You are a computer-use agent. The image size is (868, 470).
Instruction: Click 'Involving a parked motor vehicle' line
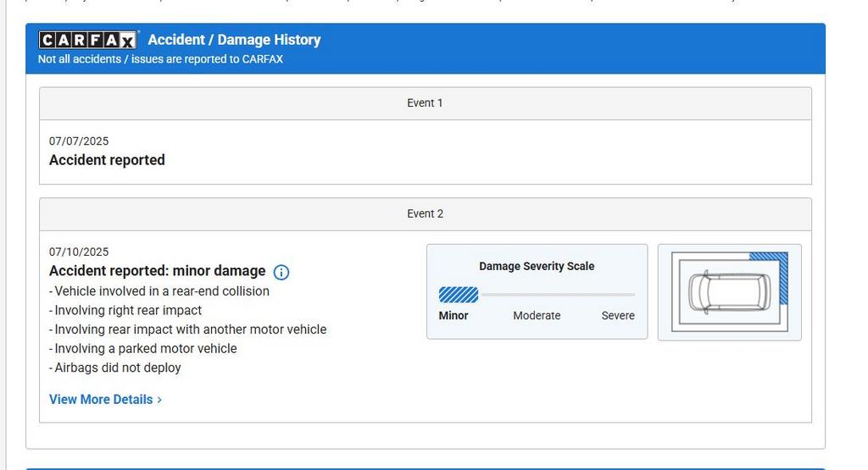coord(143,349)
